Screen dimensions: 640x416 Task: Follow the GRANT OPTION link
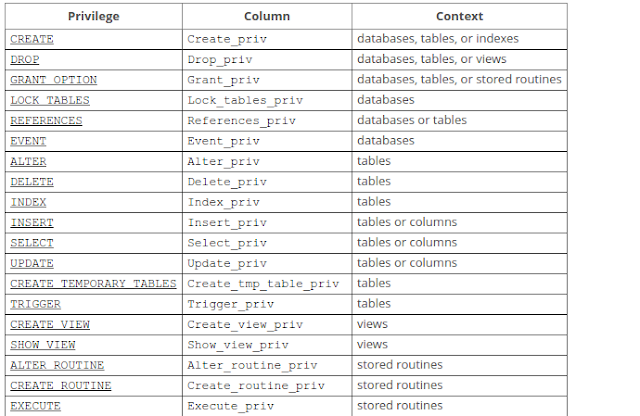(x=53, y=80)
